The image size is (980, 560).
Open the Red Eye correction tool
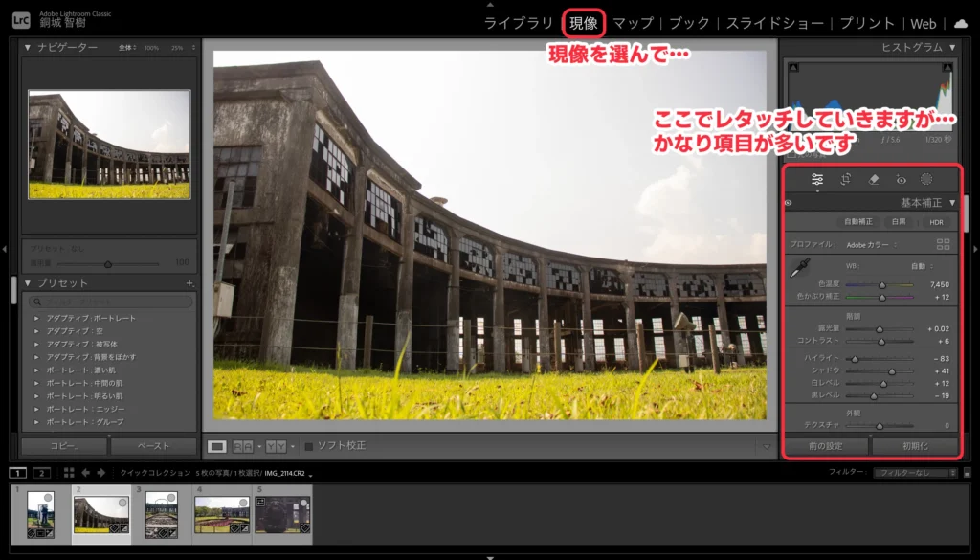coord(901,179)
